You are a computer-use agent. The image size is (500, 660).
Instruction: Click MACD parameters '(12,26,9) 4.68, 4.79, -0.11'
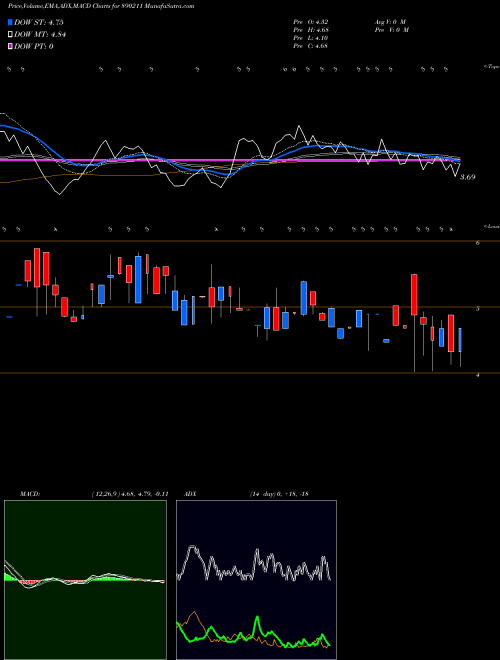130,494
